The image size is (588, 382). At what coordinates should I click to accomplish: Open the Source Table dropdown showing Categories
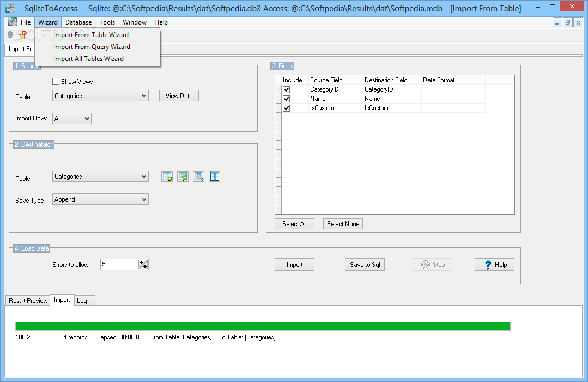[x=100, y=96]
